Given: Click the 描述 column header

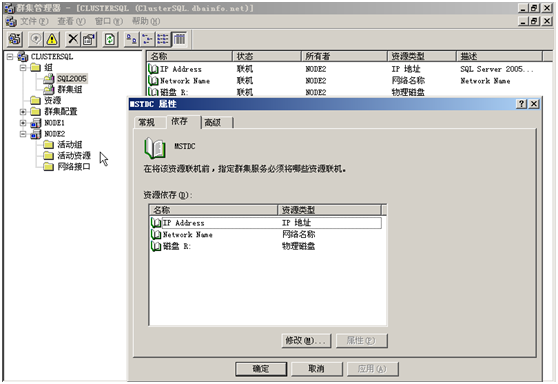Looking at the screenshot, I should 499,56.
